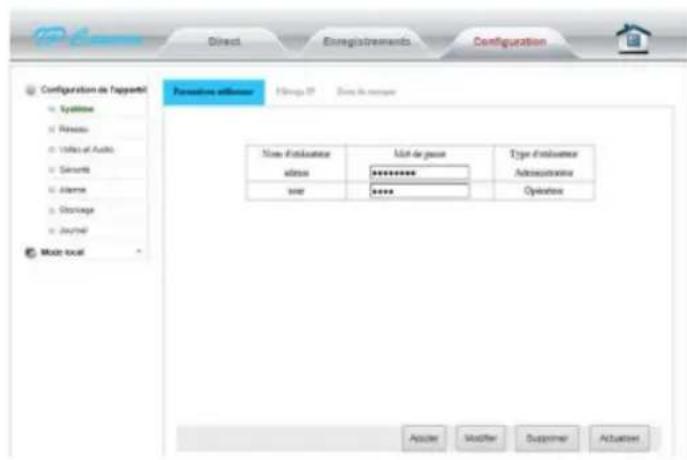
Task: Open Stockage settings in the sidebar
Action: pos(77,210)
